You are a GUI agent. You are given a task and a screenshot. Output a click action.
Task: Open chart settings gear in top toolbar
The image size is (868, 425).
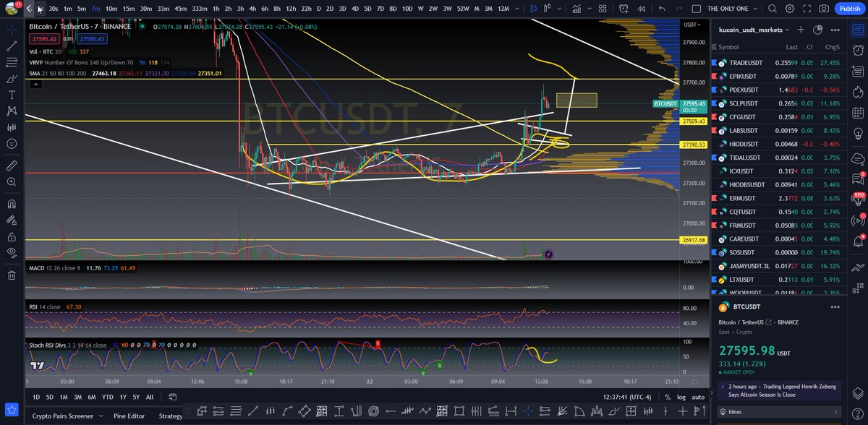[x=790, y=9]
